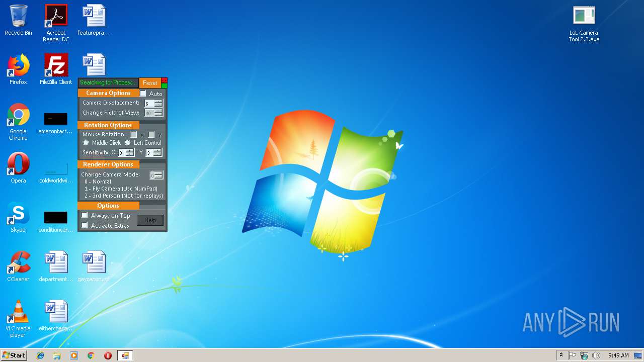Increase Camera Displacement with up arrow

coord(158,101)
